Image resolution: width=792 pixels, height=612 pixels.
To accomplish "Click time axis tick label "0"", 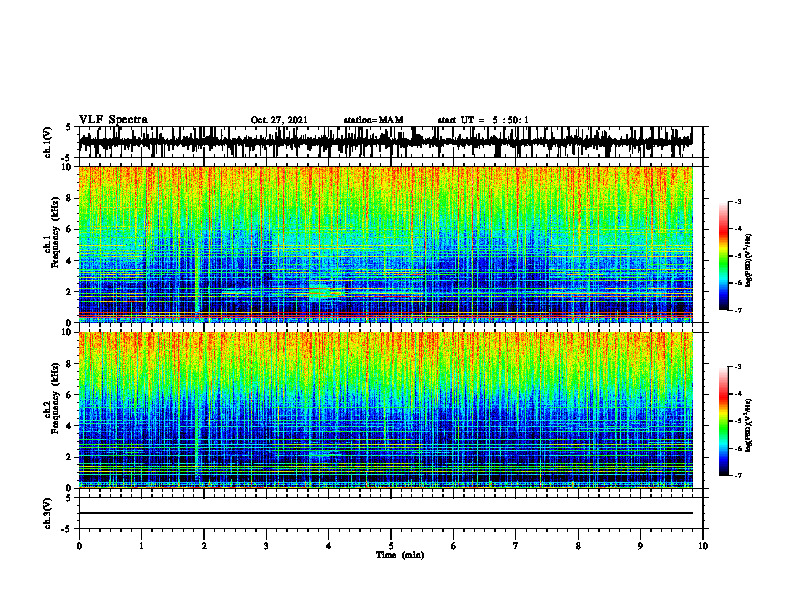I will (x=79, y=546).
